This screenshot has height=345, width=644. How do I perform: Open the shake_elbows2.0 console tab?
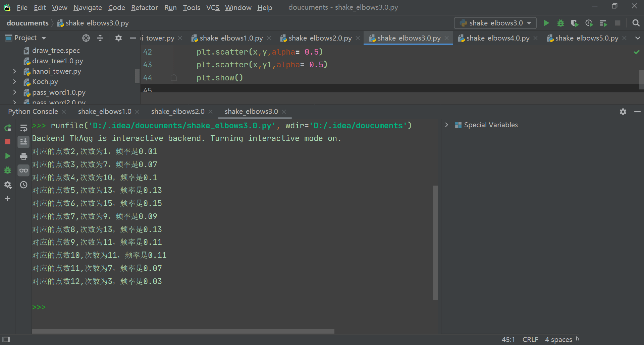pos(178,112)
